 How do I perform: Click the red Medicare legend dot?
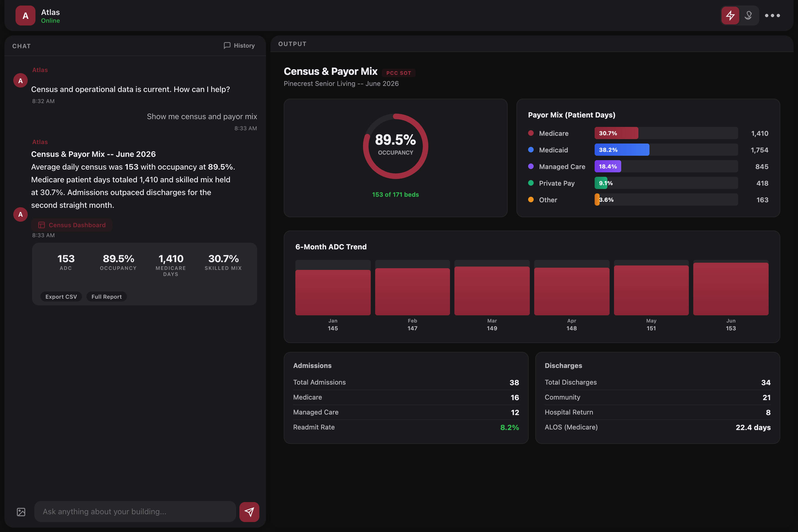coord(531,133)
